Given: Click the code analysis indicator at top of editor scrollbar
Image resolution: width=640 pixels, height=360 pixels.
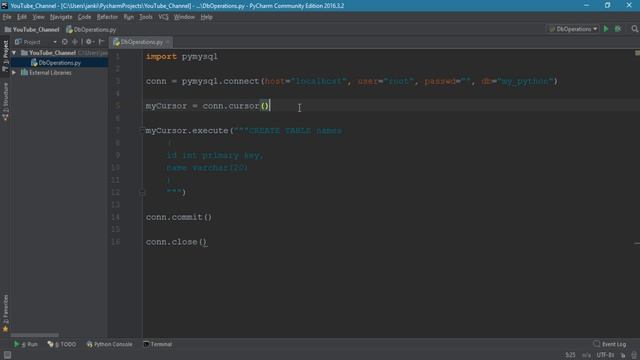Looking at the screenshot, I should [x=637, y=53].
